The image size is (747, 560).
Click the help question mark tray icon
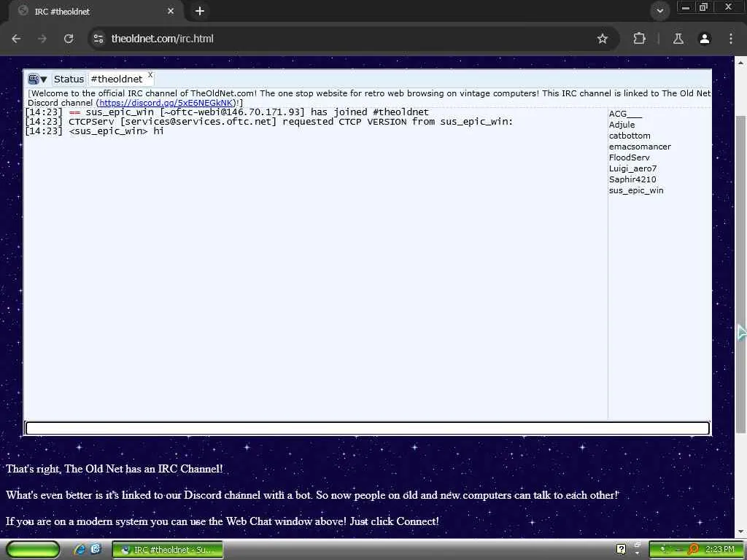pos(622,549)
